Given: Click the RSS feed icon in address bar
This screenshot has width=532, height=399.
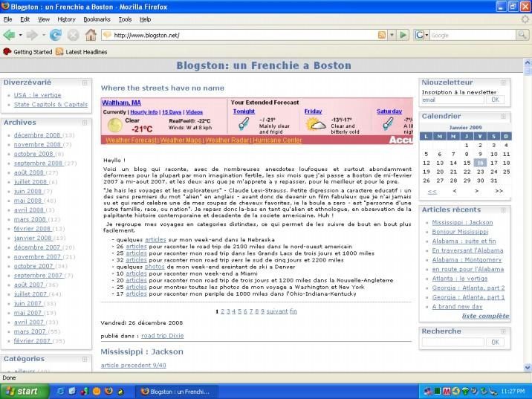Looking at the screenshot, I should (x=382, y=35).
